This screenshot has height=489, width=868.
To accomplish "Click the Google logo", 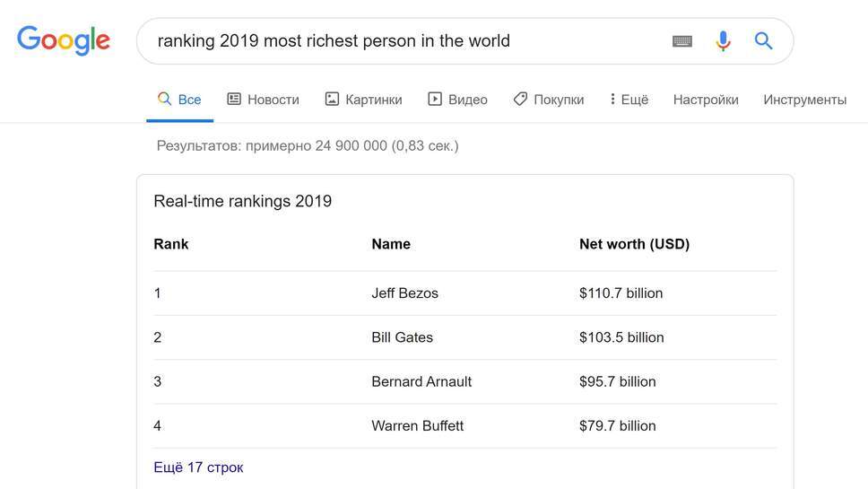I will click(64, 40).
